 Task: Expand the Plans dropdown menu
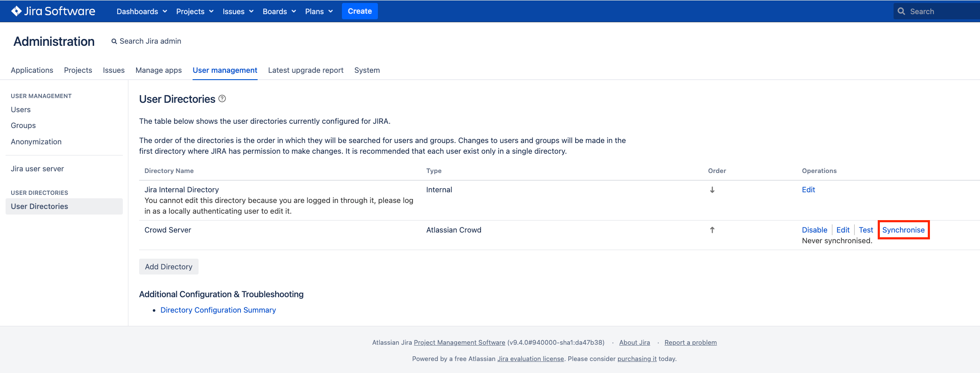(x=319, y=11)
